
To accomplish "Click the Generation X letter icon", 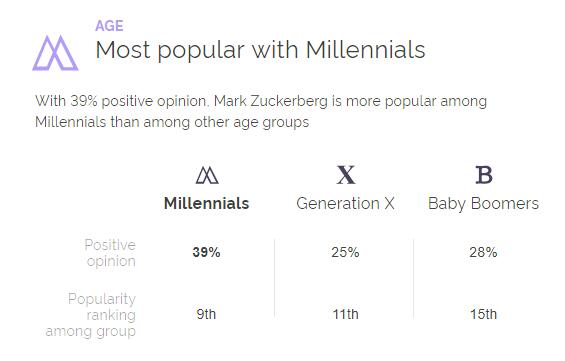I will [x=346, y=175].
